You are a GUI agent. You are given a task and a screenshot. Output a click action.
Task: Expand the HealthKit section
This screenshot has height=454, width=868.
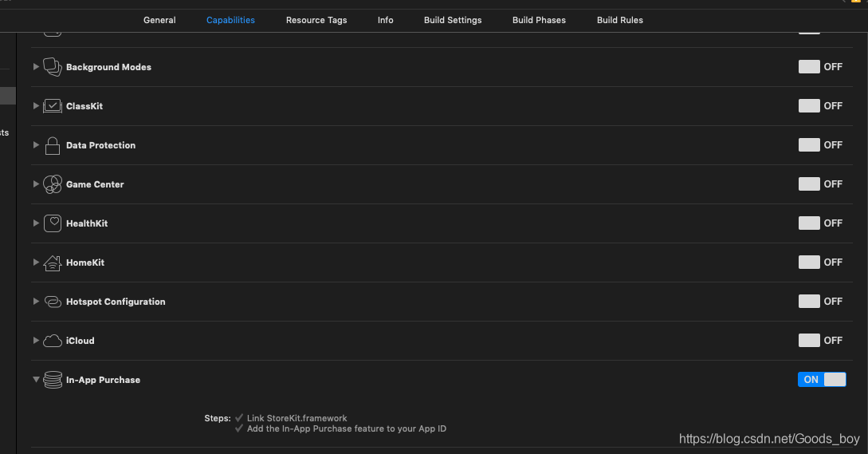[x=36, y=223]
